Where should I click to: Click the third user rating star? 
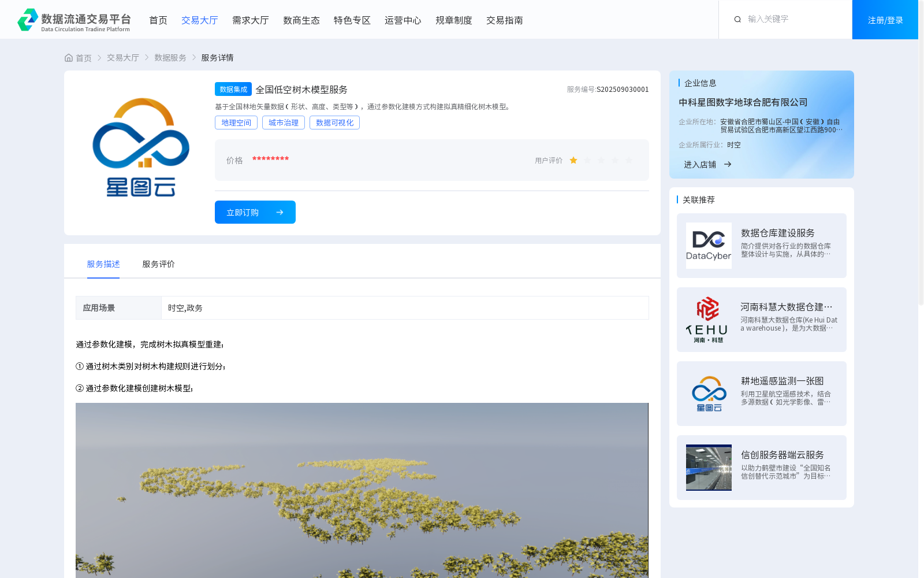[601, 160]
